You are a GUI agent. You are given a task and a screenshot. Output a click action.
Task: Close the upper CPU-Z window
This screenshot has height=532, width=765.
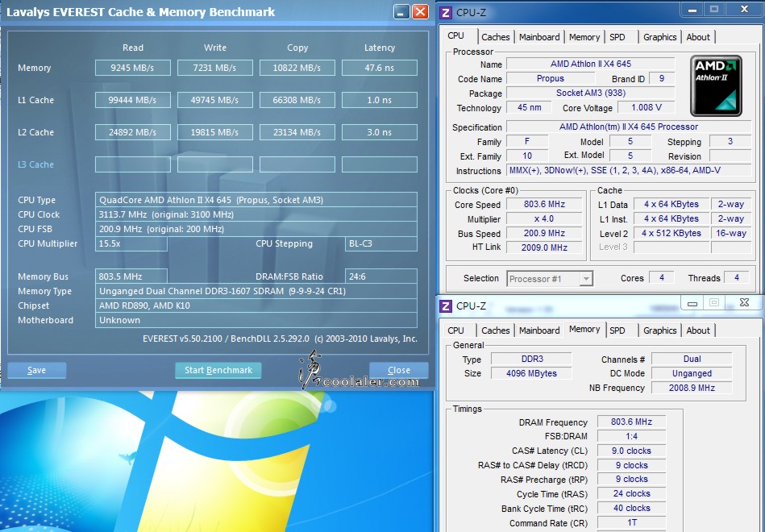[745, 10]
